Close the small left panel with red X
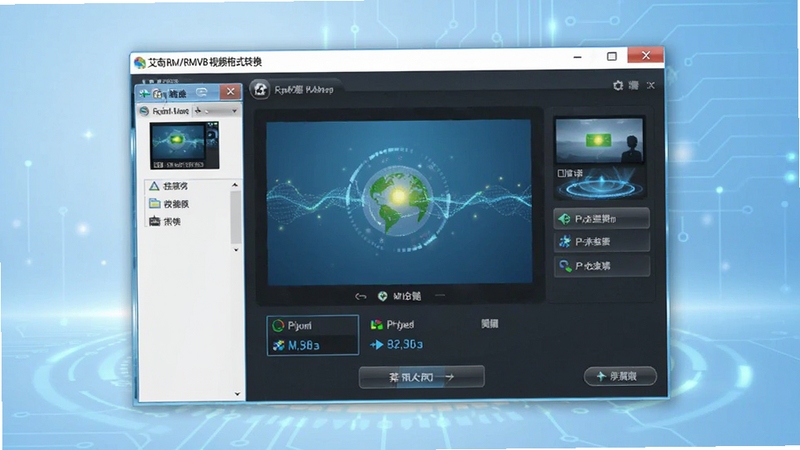The image size is (800, 450). 230,91
